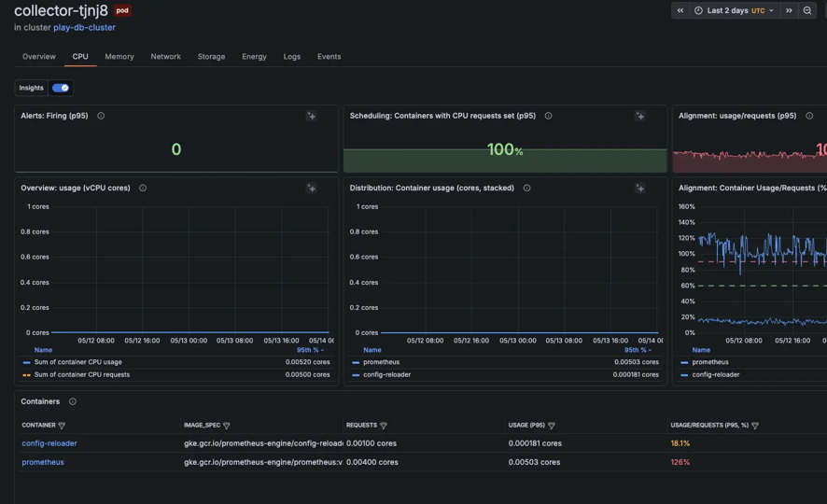Open info icon next to Alerts: Firing (p95)
The width and height of the screenshot is (827, 504).
[101, 116]
